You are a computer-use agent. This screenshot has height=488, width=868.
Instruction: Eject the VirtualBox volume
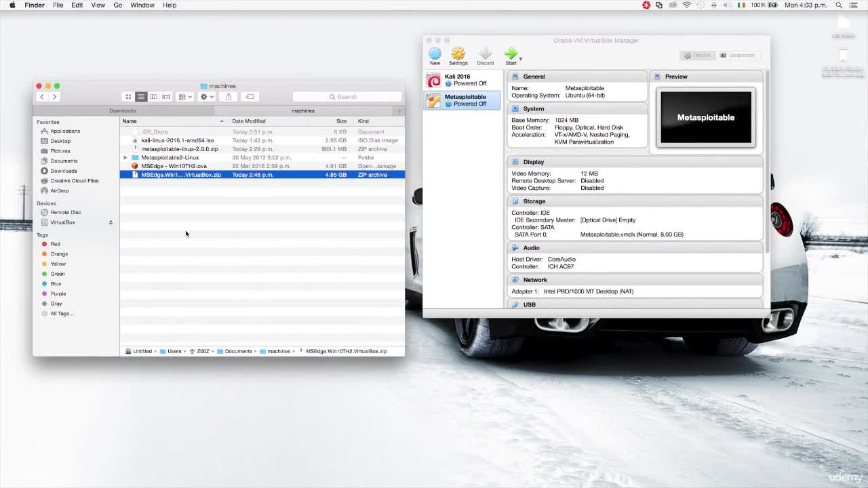coord(111,222)
